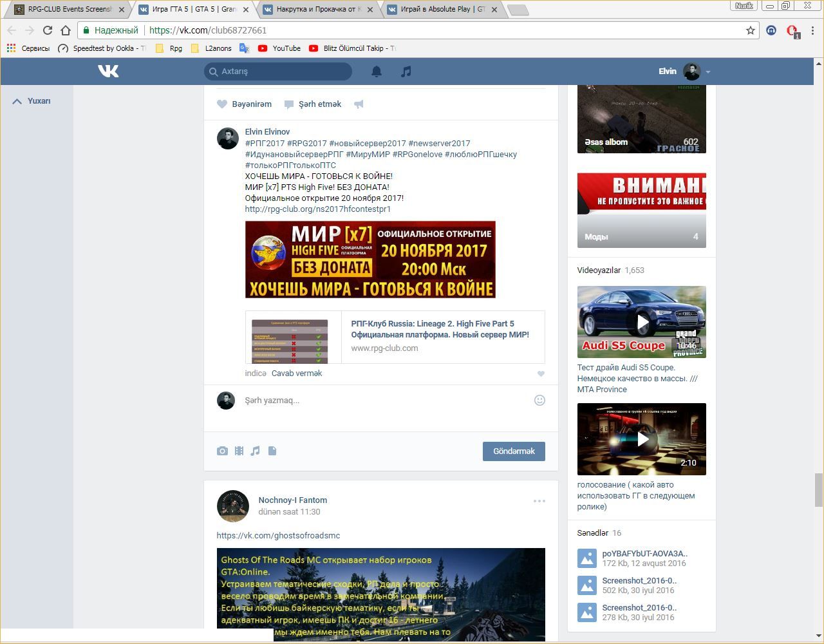Switch to the Накрутка и Прокачка tab
Screen dimensions: 824x644
(x=319, y=10)
